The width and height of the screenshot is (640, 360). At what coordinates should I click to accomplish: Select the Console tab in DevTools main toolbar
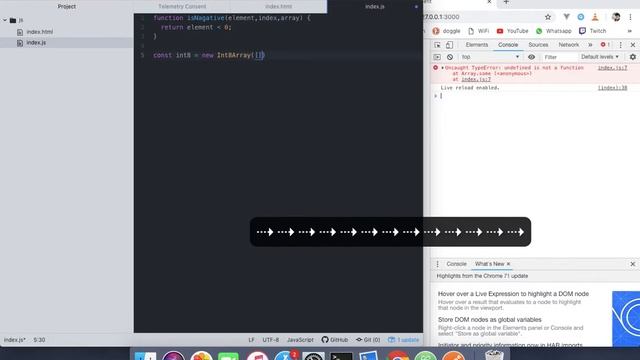point(508,45)
